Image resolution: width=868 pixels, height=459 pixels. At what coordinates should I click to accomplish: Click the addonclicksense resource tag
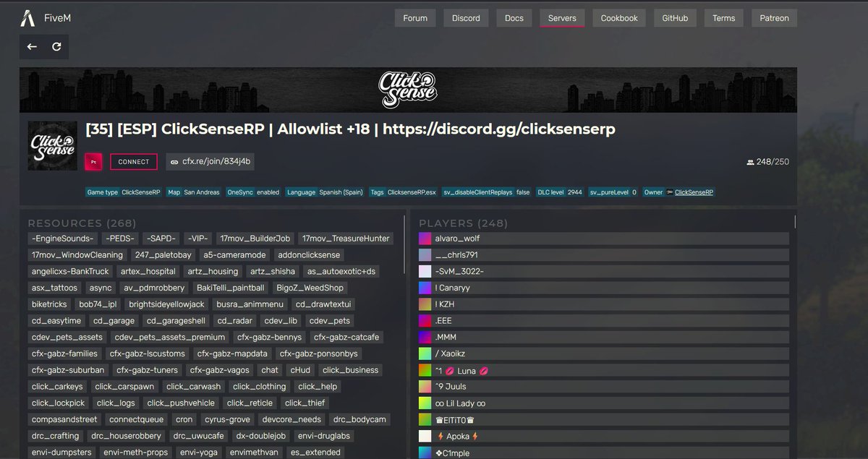coord(309,255)
